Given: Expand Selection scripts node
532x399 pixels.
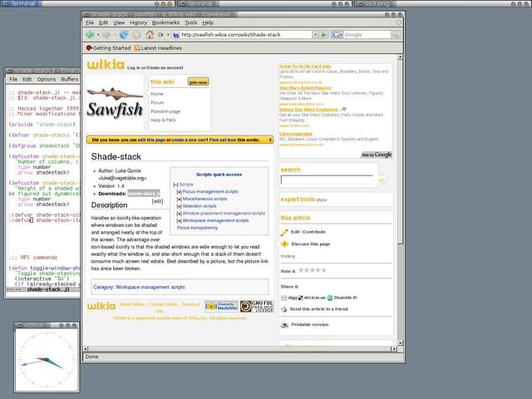Looking at the screenshot, I should 180,206.
